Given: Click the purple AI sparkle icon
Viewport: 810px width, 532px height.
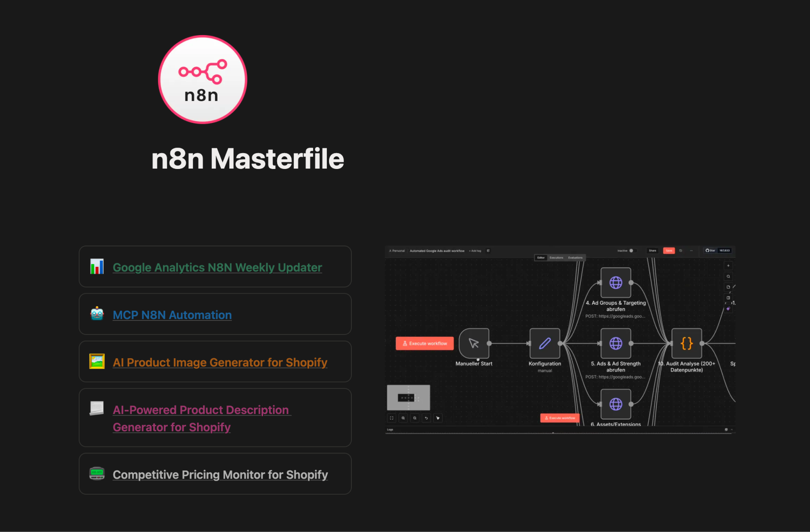Looking at the screenshot, I should tap(728, 309).
